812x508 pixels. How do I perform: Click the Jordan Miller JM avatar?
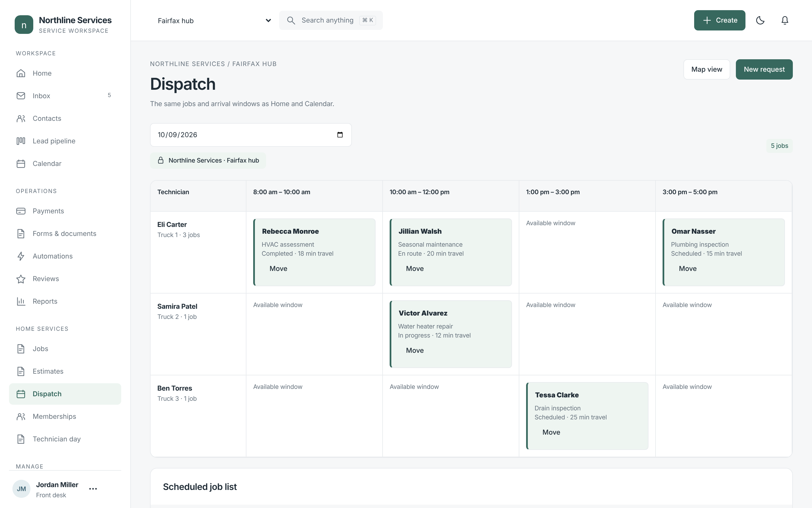pos(21,489)
